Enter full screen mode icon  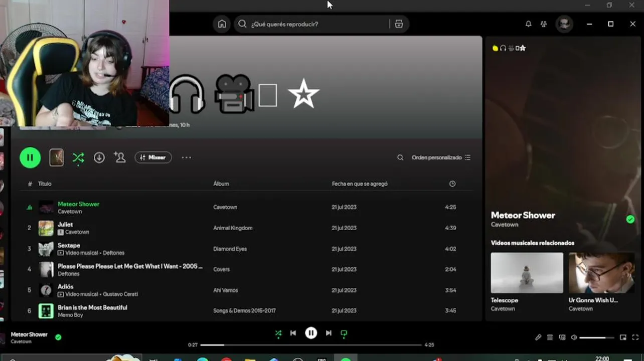[635, 337]
